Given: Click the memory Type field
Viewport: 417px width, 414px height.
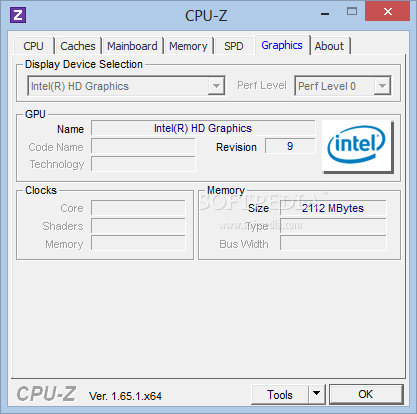Looking at the screenshot, I should pyautogui.click(x=333, y=226).
